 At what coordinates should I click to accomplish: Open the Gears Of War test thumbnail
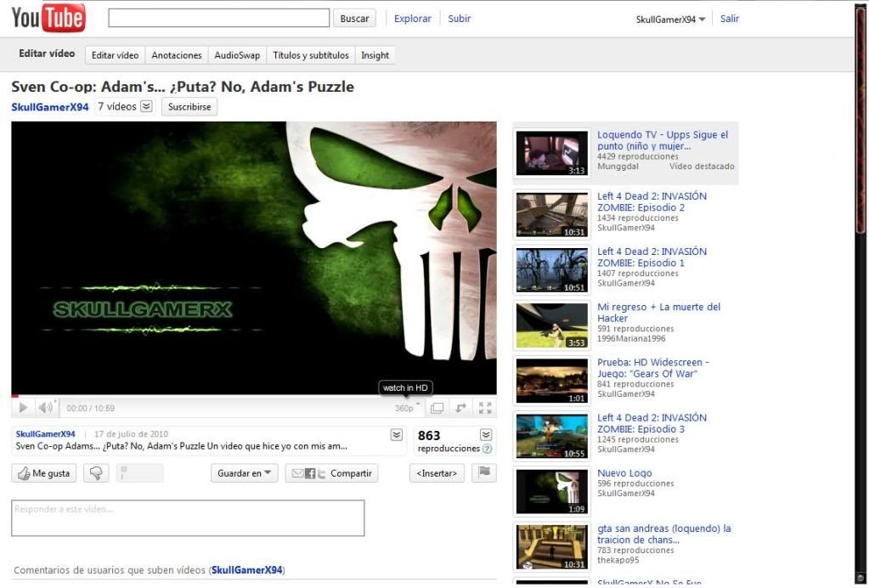coord(552,381)
